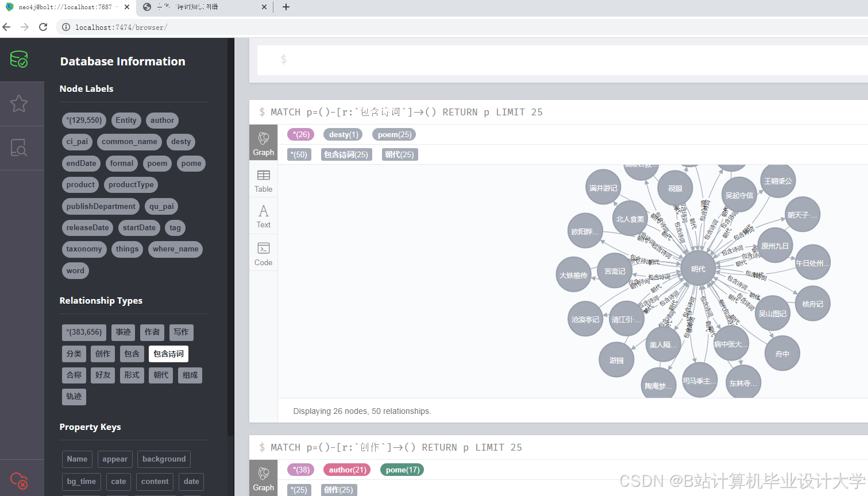Select the common_name node label
Viewport: 868px width, 496px height.
coord(129,142)
